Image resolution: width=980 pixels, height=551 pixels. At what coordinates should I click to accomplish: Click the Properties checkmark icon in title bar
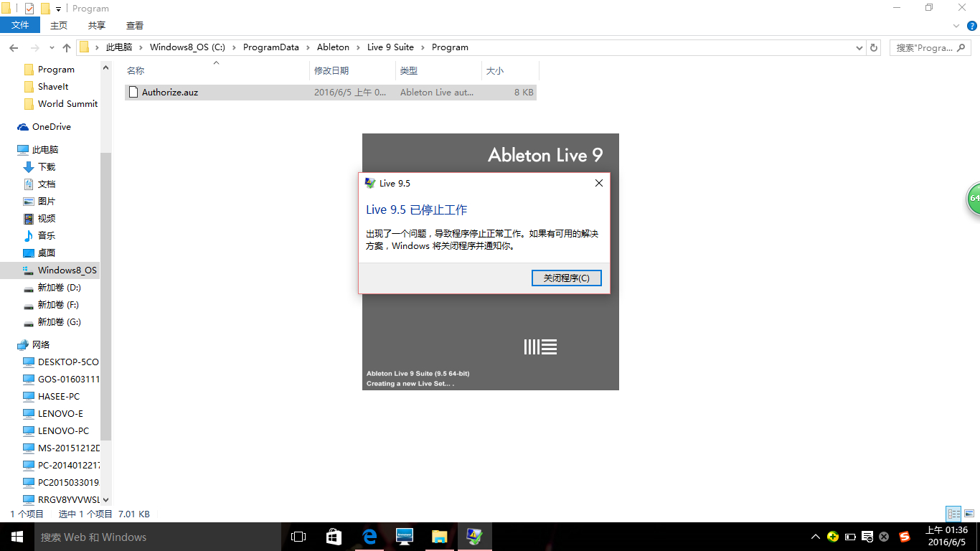(29, 9)
